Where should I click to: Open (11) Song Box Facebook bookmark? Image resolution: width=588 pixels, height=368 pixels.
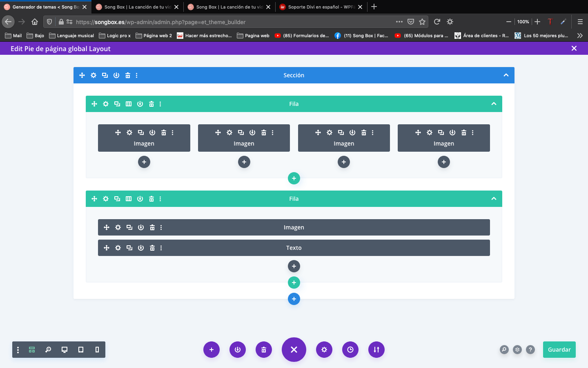pyautogui.click(x=361, y=36)
